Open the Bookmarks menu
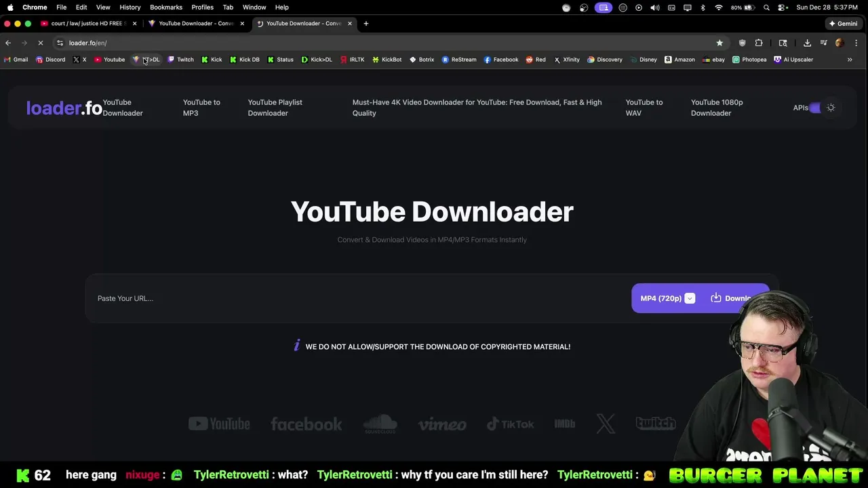 [166, 7]
